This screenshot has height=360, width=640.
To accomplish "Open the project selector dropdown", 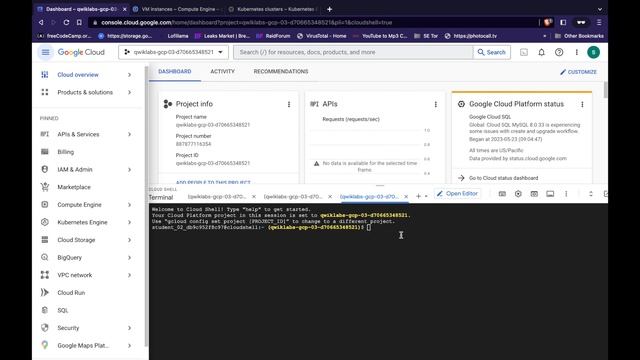I will pyautogui.click(x=173, y=52).
